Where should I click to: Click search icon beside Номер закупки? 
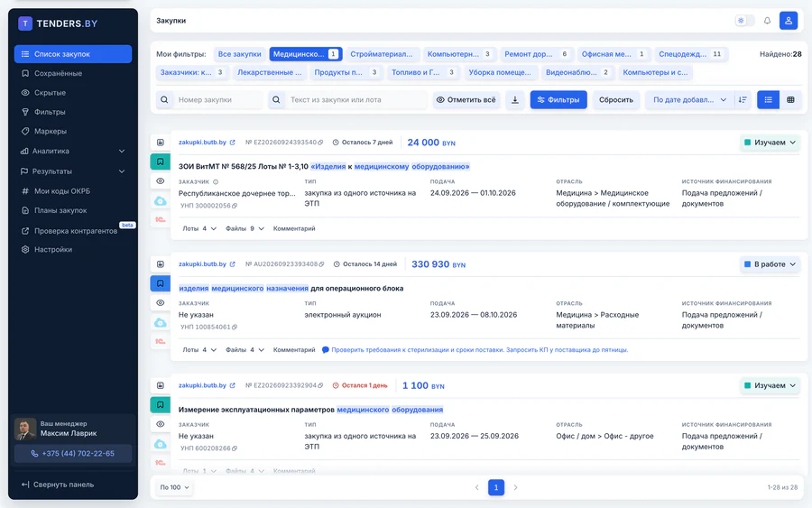(x=164, y=100)
